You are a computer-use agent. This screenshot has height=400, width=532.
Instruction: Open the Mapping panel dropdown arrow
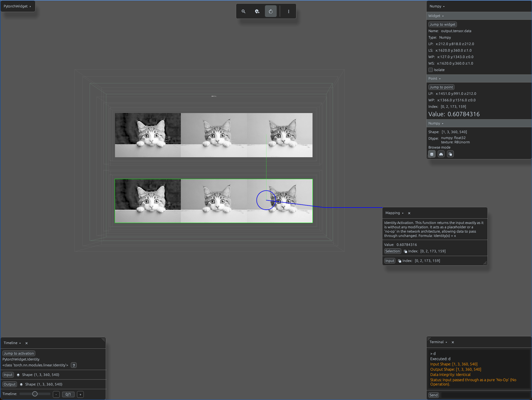click(402, 213)
